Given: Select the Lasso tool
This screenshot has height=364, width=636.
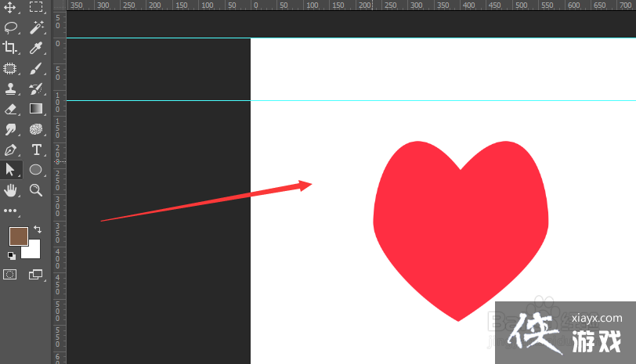Looking at the screenshot, I should tap(11, 27).
